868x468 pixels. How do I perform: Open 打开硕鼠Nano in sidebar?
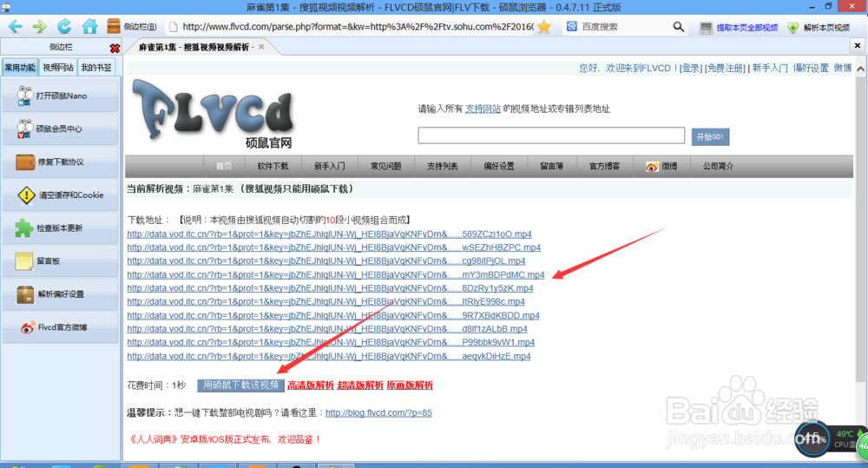tap(61, 96)
